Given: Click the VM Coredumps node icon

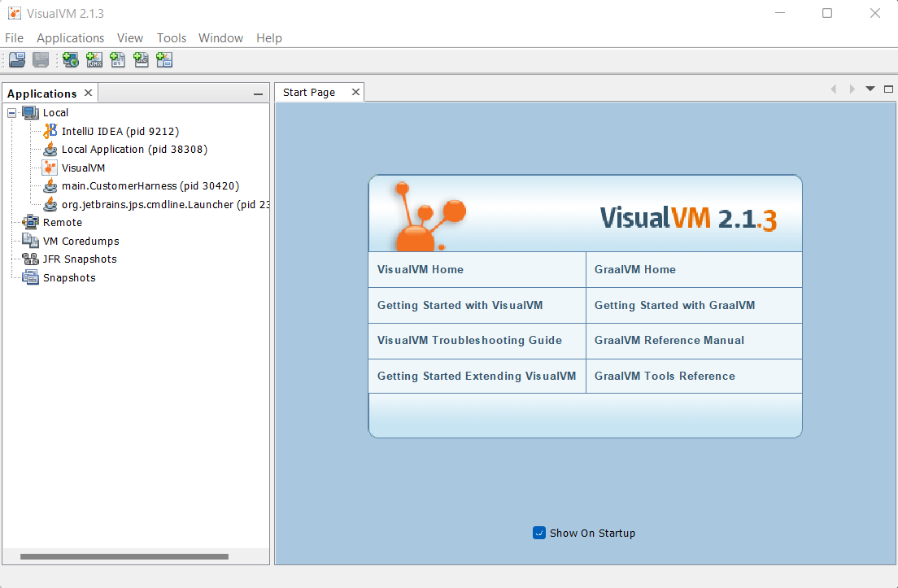Looking at the screenshot, I should coord(30,241).
